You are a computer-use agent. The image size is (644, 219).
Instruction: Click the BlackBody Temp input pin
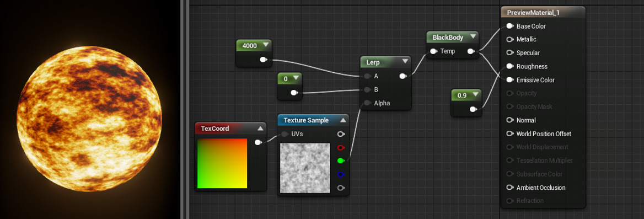433,51
